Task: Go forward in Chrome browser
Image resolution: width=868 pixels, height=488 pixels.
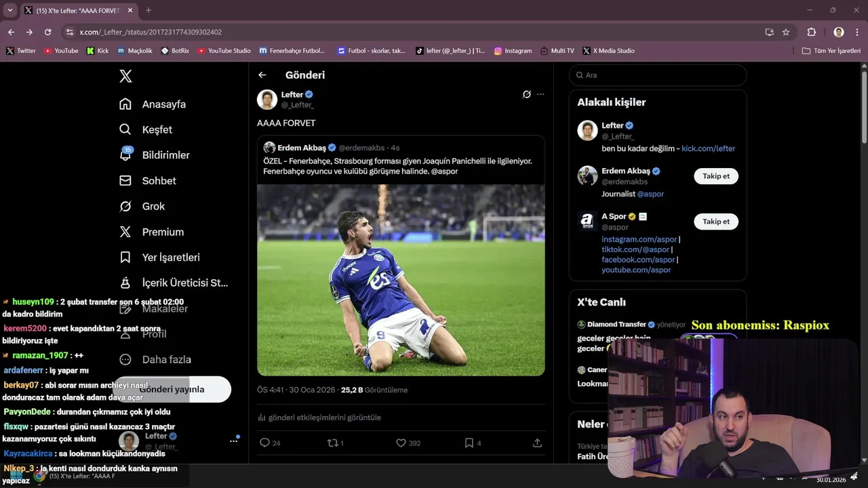Action: (x=29, y=32)
